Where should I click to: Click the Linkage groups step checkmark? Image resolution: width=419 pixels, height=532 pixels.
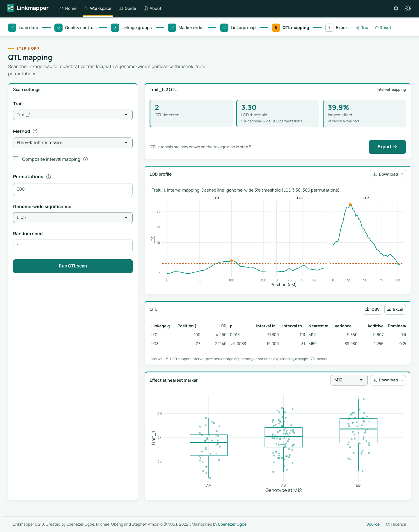pyautogui.click(x=115, y=28)
